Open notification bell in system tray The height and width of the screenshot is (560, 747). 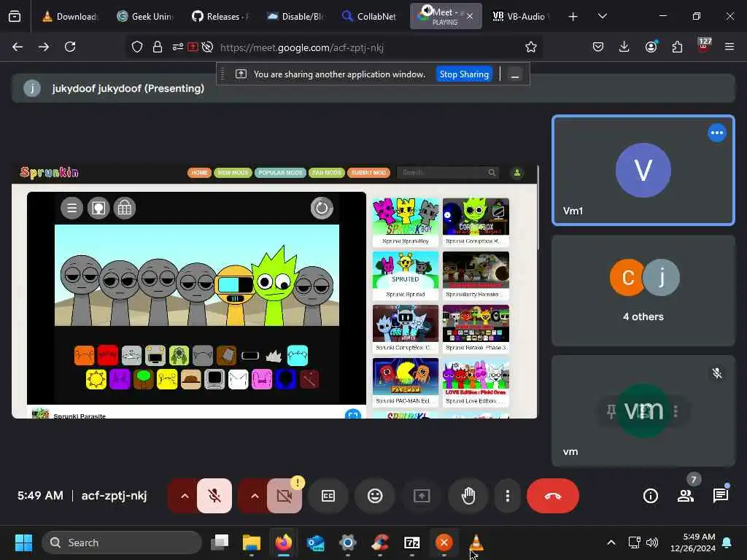727,542
